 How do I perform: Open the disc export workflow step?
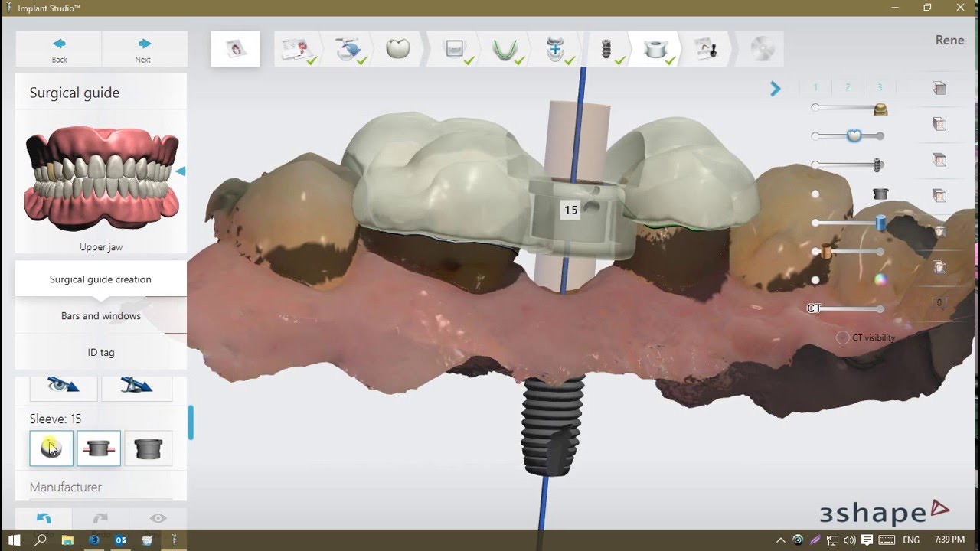[x=762, y=49]
